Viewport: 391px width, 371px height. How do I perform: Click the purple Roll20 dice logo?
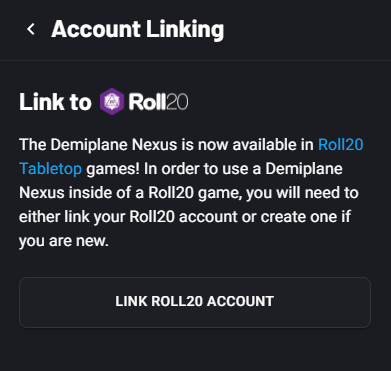point(112,102)
